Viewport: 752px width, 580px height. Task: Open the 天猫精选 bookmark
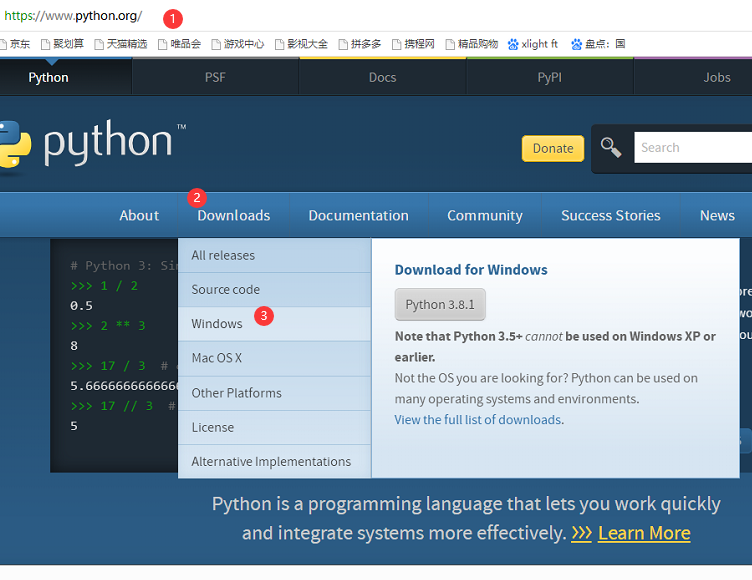click(x=121, y=44)
